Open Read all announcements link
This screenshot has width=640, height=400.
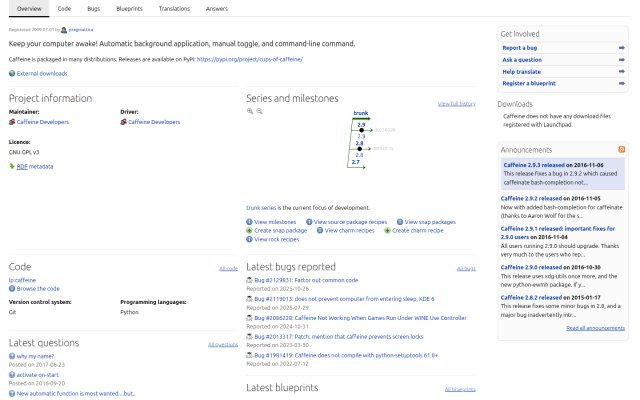596,328
